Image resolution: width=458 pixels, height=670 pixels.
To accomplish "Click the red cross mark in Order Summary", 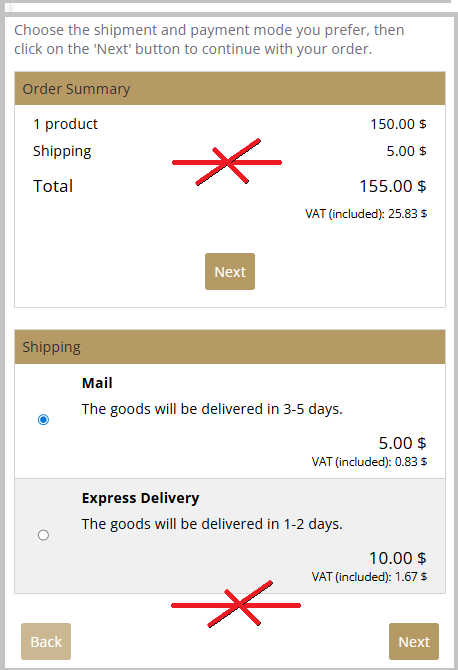I will [x=227, y=162].
